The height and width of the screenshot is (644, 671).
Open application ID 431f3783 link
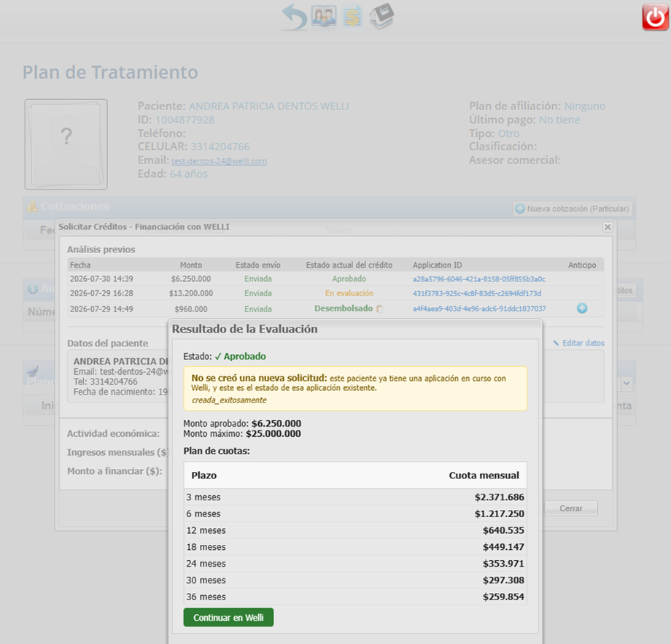tap(477, 293)
